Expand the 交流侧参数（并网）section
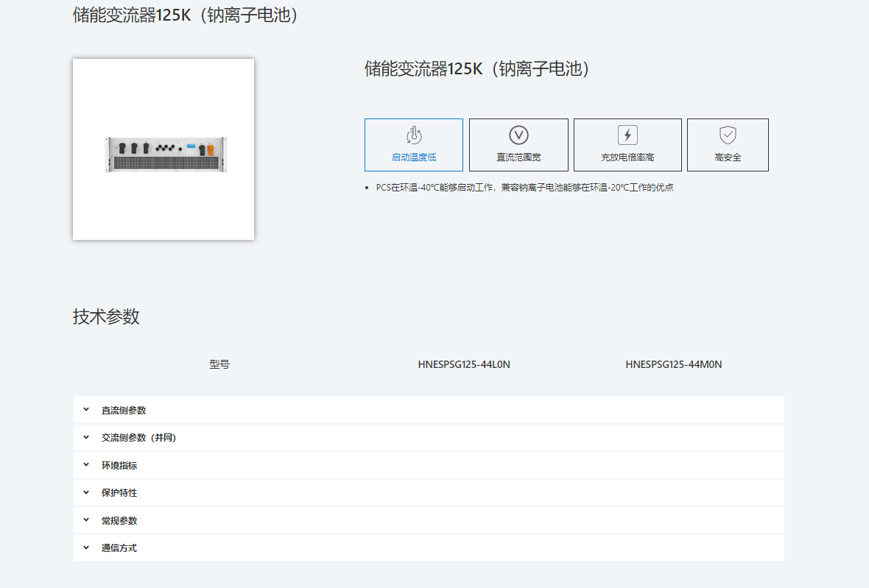 coord(137,437)
